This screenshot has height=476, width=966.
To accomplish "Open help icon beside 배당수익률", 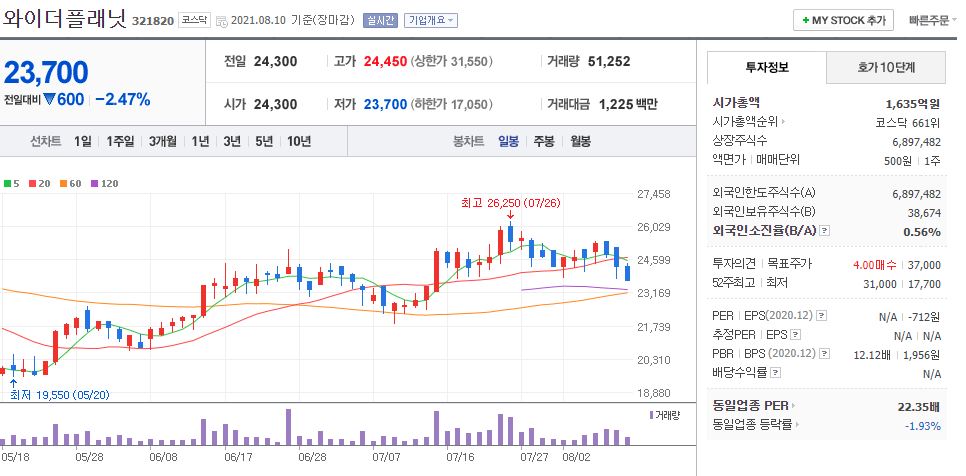I will 776,373.
